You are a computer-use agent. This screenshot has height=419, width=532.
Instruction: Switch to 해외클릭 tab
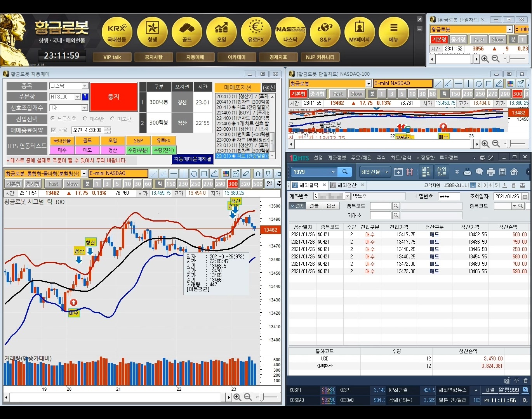point(309,185)
